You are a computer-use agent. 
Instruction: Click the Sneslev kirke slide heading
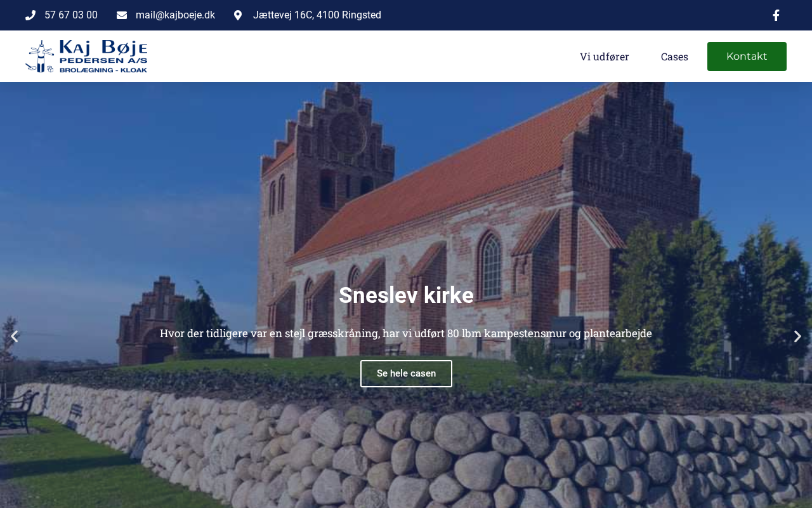coord(406,295)
